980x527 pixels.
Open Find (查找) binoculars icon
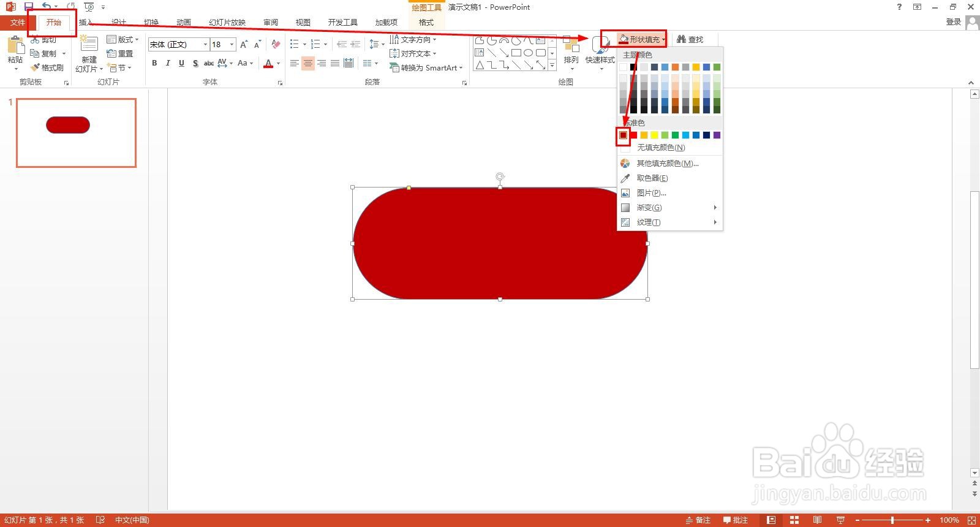pyautogui.click(x=681, y=39)
